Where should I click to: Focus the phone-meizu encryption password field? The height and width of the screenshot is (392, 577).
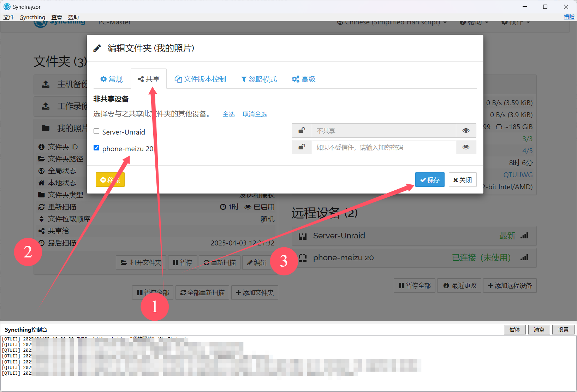[x=384, y=147]
